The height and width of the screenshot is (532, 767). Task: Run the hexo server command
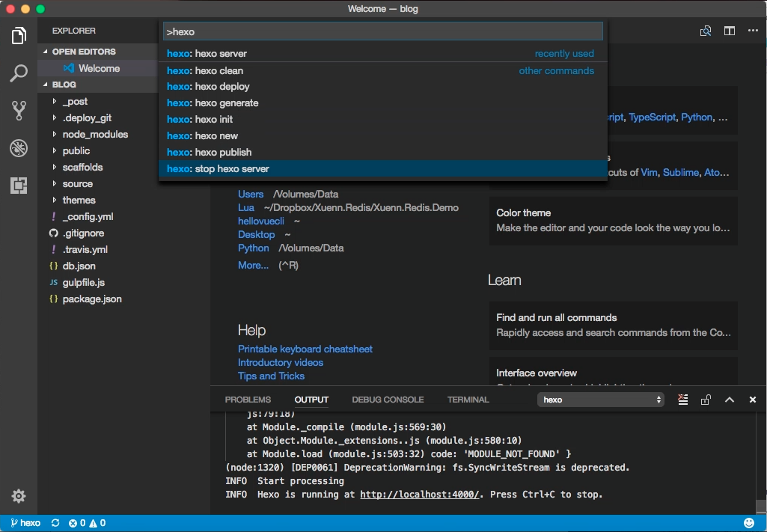(x=382, y=53)
